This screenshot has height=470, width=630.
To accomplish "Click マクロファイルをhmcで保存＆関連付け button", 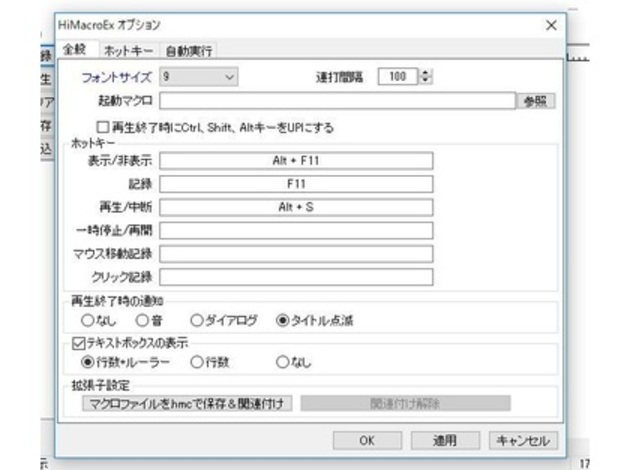I will (187, 403).
